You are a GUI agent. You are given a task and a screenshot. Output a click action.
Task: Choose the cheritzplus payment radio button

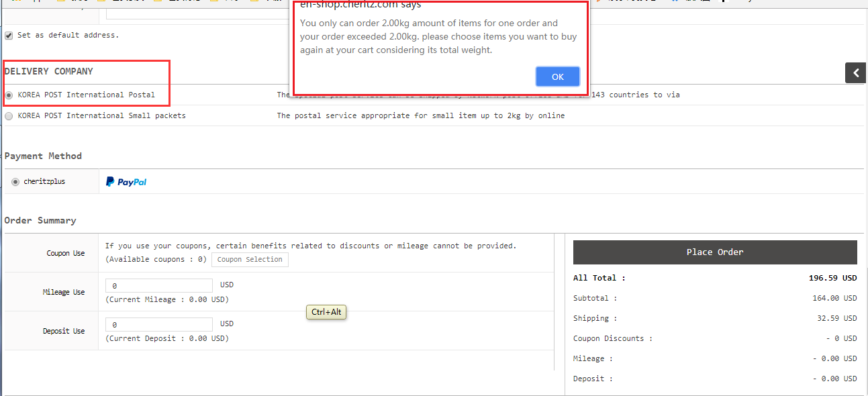click(15, 182)
